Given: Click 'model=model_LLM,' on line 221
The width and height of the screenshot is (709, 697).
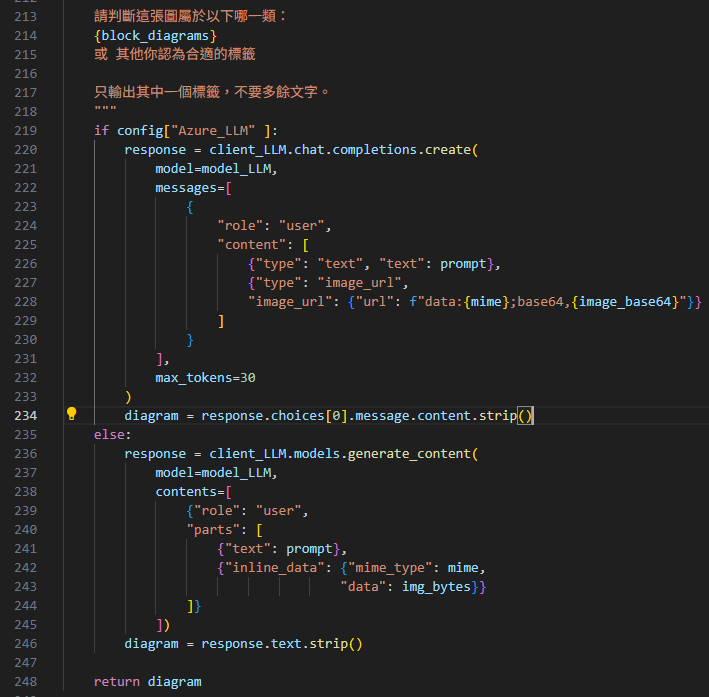Looking at the screenshot, I should (x=216, y=169).
